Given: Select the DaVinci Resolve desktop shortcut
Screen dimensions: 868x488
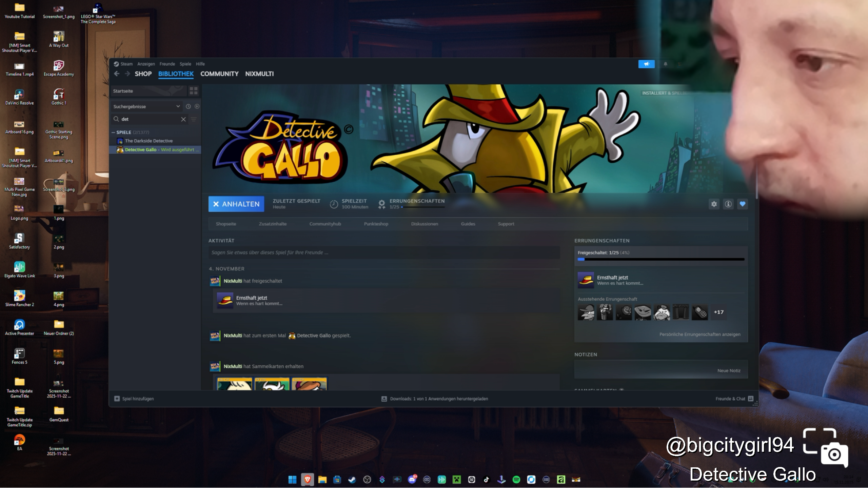Looking at the screenshot, I should click(19, 97).
